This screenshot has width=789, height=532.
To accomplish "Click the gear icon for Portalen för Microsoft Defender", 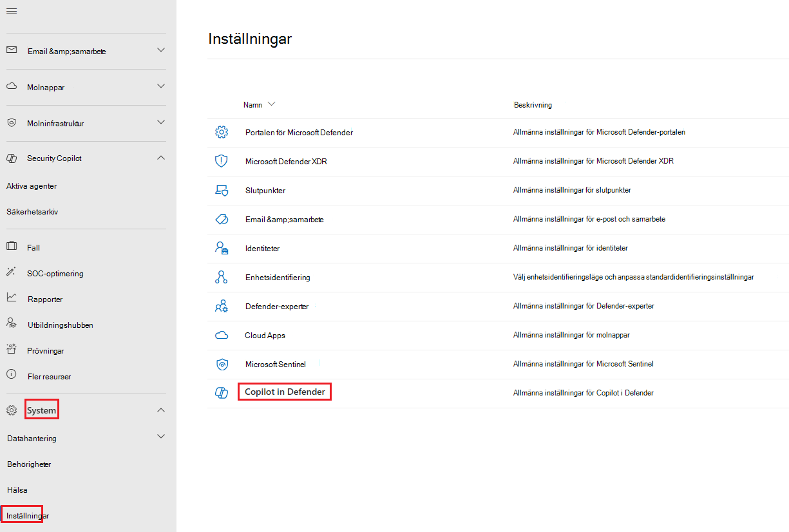I will point(222,132).
